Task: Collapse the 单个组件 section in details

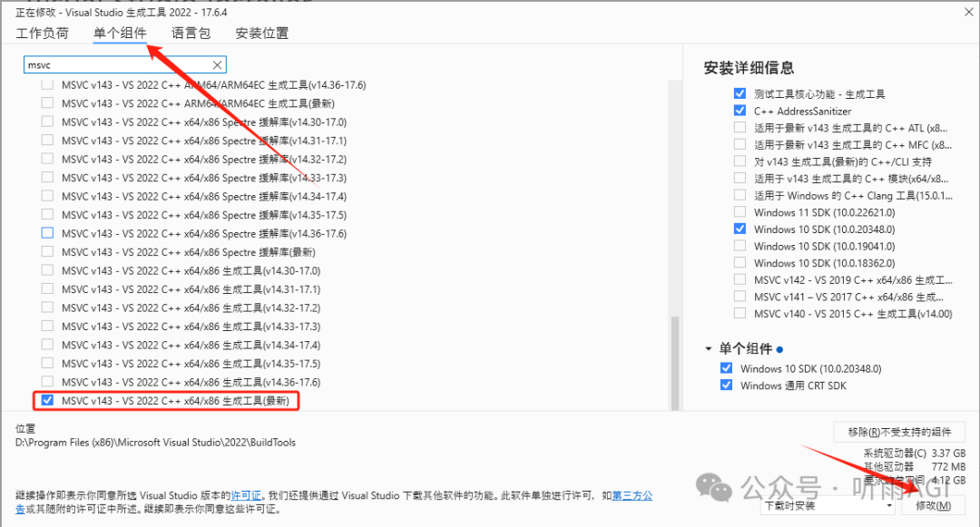Action: 708,348
